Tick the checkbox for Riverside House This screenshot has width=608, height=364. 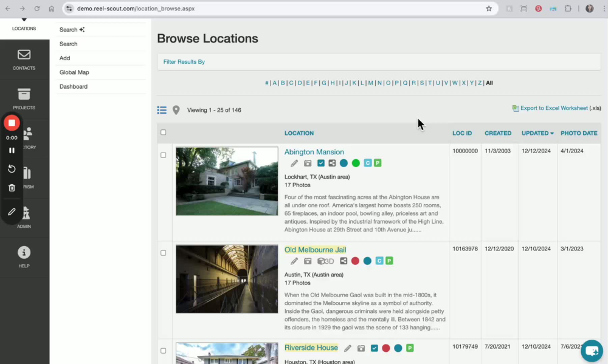pyautogui.click(x=163, y=351)
